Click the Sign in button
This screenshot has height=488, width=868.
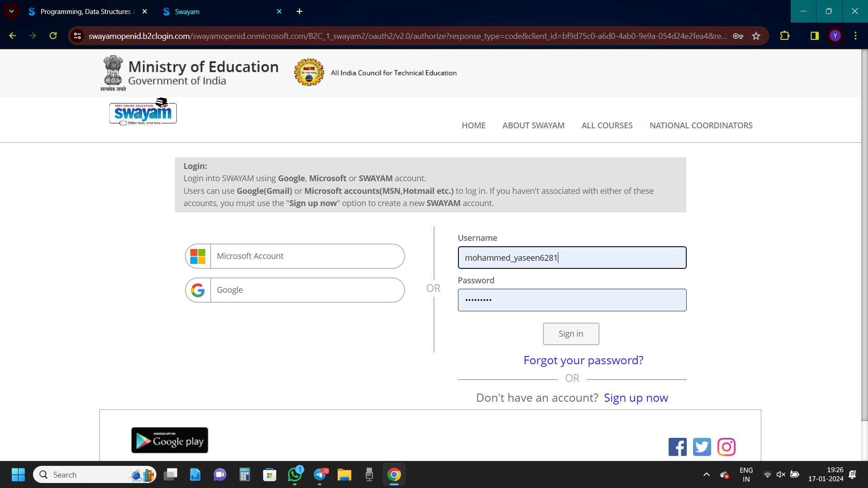571,334
